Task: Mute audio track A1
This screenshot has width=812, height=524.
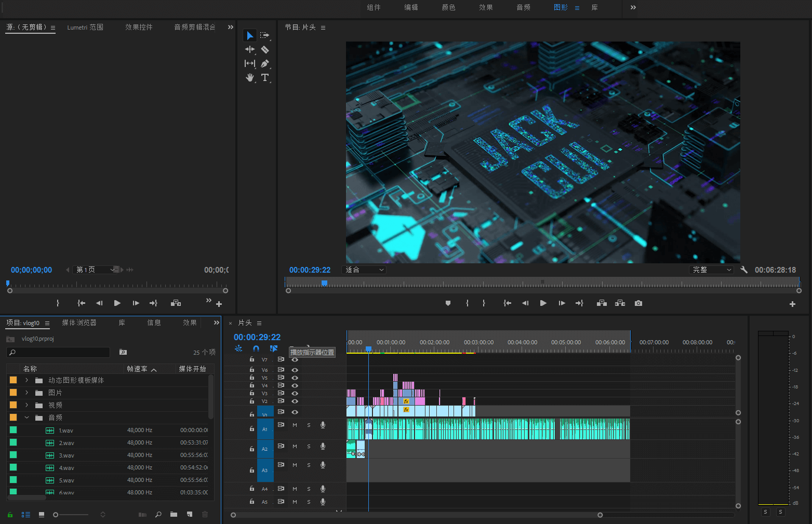Action: coord(295,425)
